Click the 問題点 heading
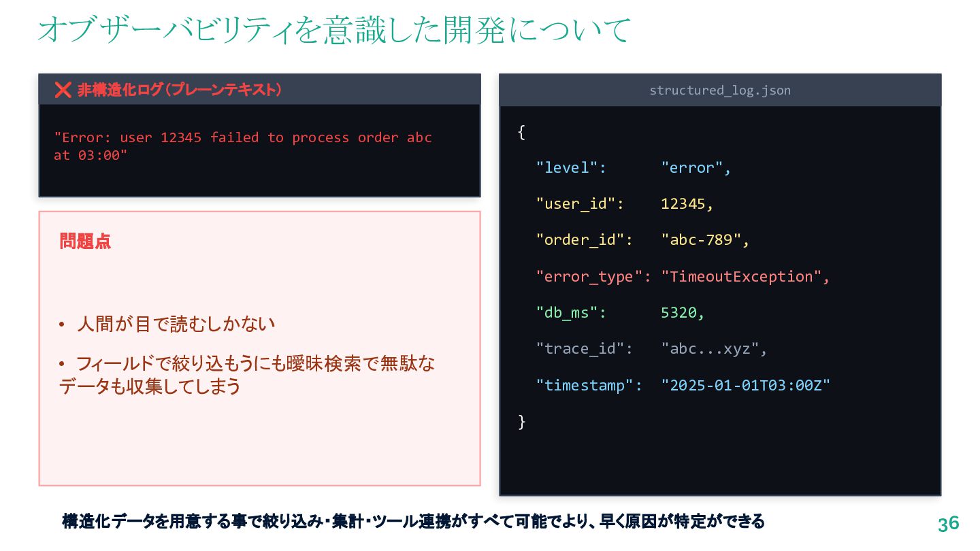Viewport: 980px width, 551px height. tap(85, 241)
